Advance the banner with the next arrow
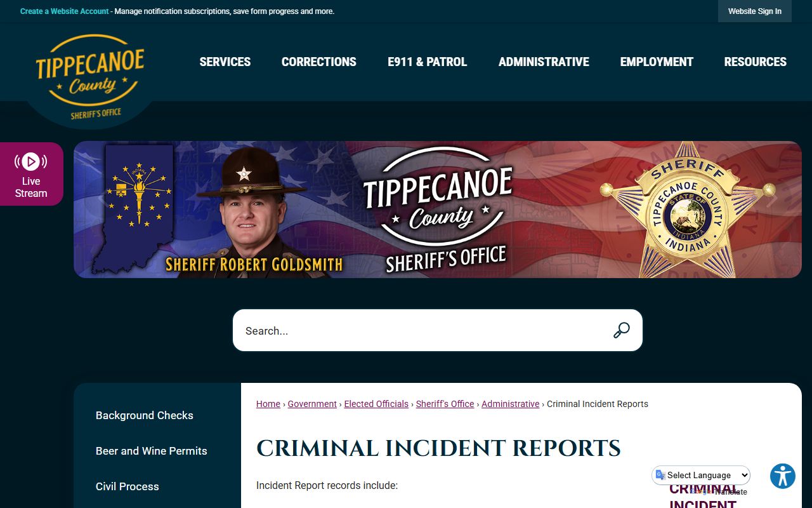The height and width of the screenshot is (508, 812). [x=771, y=199]
